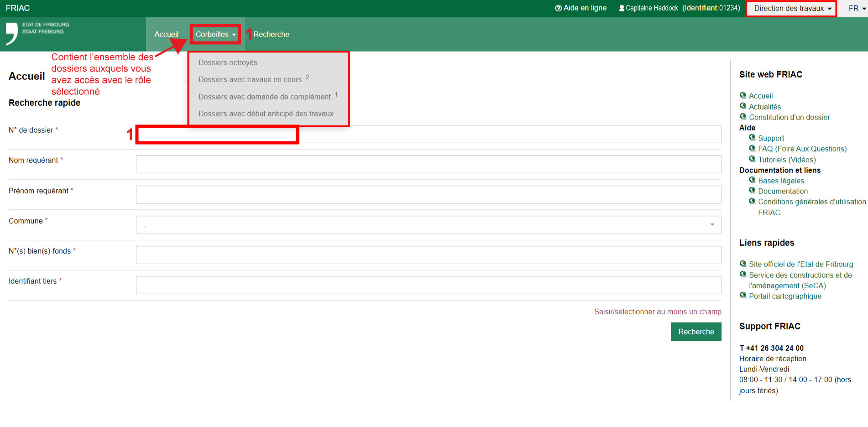Click the globe icon beside Bases légales
Viewport: 868px width, 427px height.
(x=752, y=180)
